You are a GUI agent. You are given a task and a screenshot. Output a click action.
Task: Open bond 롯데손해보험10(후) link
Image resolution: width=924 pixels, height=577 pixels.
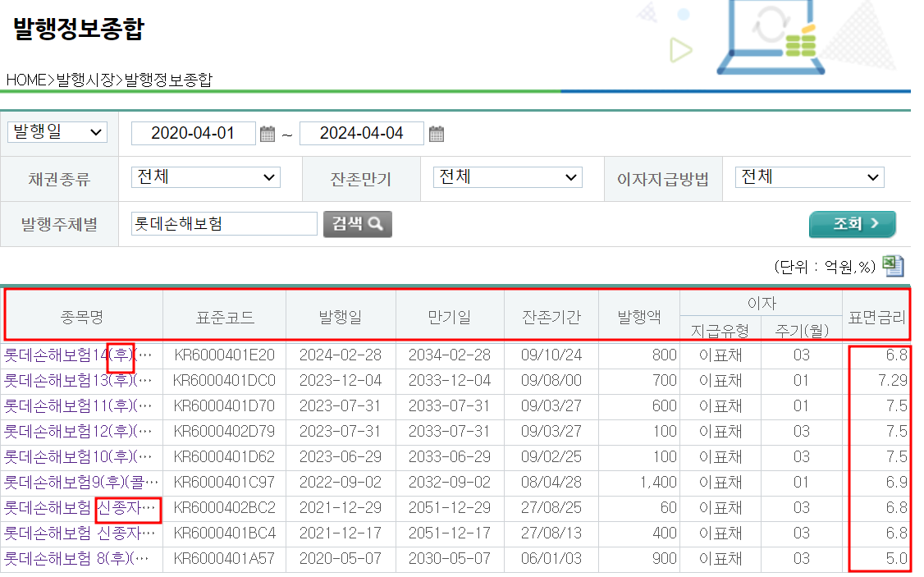tap(78, 457)
